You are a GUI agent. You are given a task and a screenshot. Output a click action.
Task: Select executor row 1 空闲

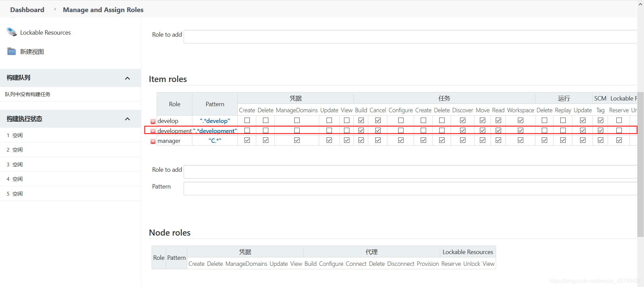point(70,135)
